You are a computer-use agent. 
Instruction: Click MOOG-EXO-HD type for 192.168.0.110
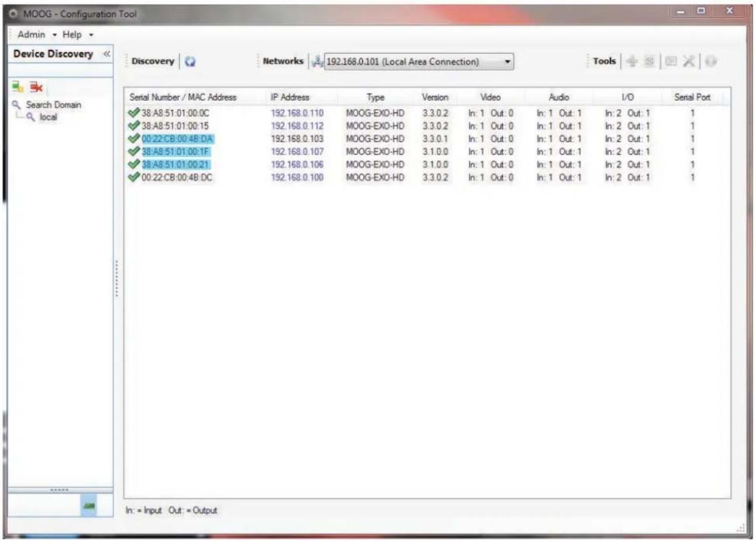(375, 113)
